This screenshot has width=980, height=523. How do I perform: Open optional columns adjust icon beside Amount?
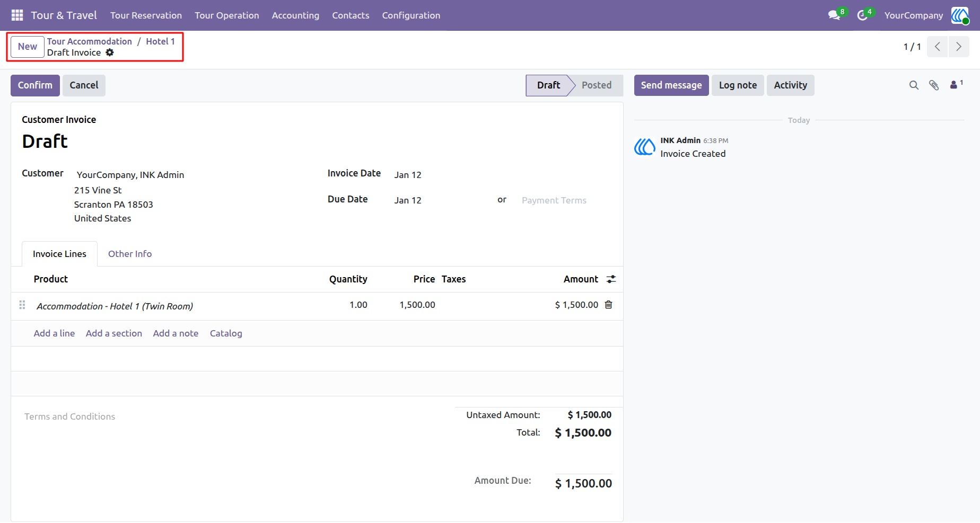tap(611, 279)
